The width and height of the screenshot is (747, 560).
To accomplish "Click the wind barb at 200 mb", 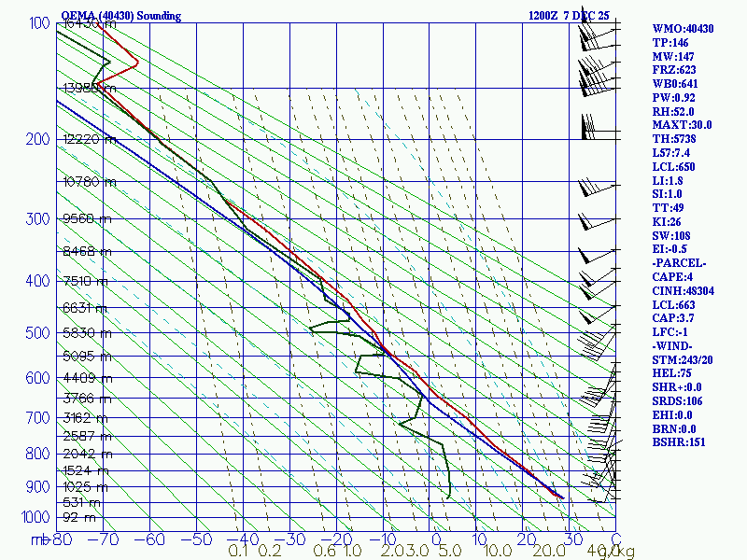I will [599, 127].
